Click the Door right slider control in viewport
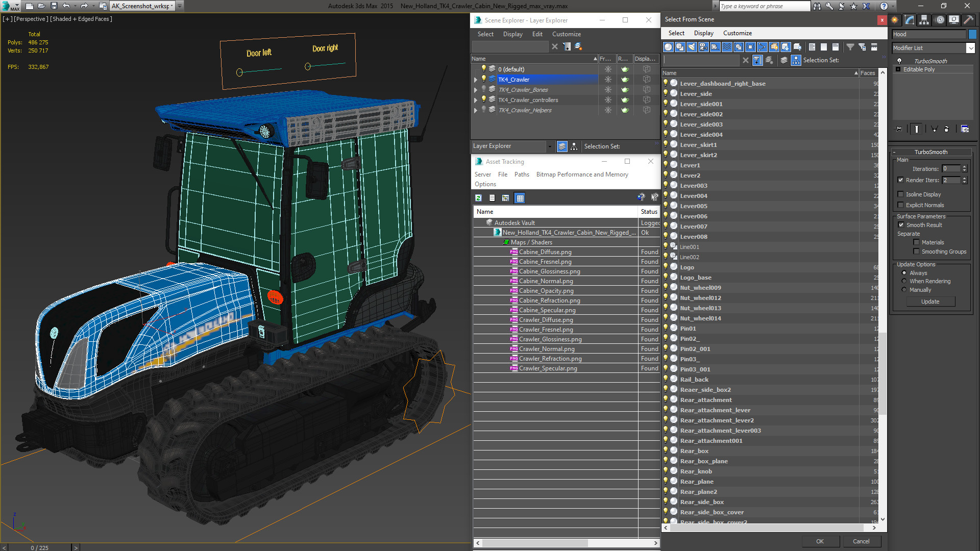 [307, 66]
